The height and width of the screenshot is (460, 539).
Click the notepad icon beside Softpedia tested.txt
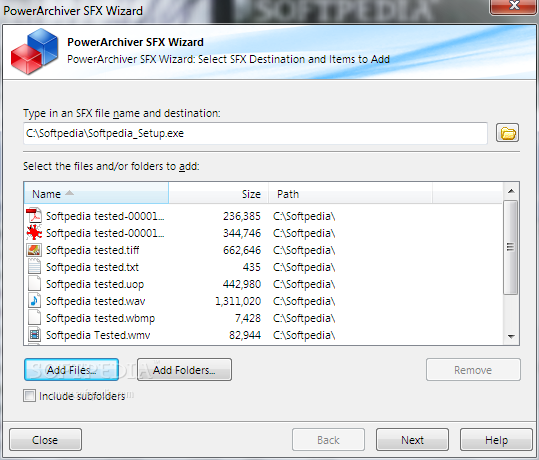click(34, 267)
